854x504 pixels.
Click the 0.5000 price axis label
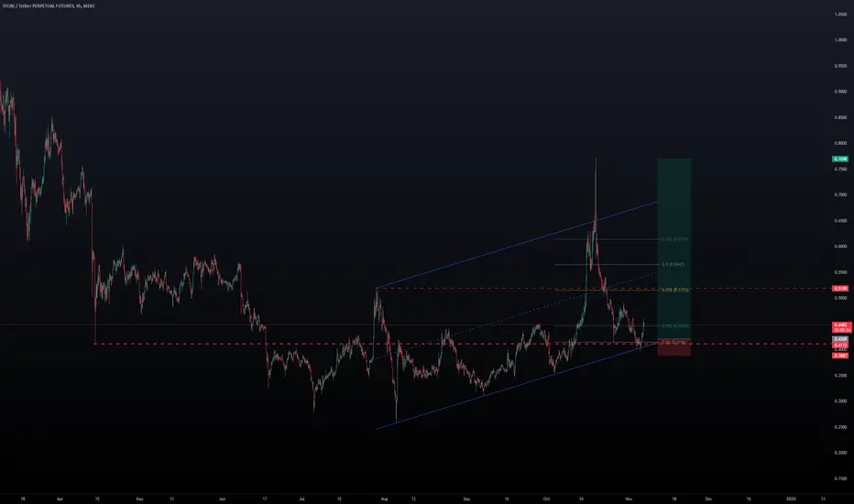click(x=840, y=298)
